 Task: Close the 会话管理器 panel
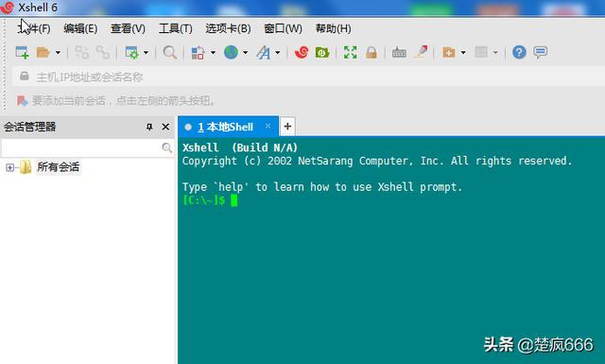pyautogui.click(x=165, y=127)
